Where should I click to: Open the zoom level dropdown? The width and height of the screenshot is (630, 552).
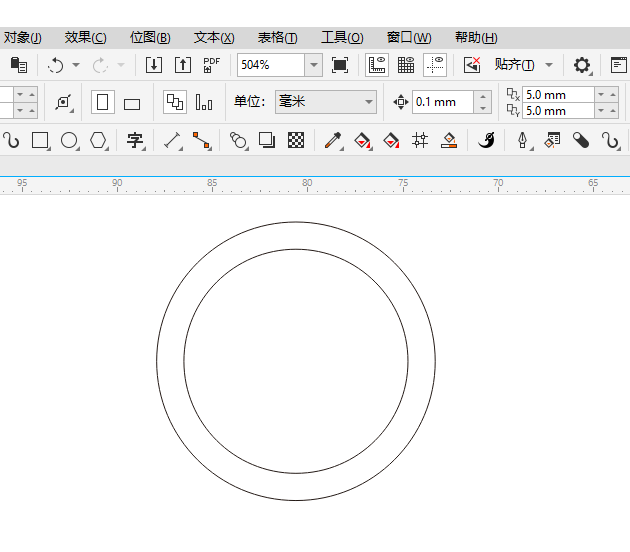(x=314, y=65)
